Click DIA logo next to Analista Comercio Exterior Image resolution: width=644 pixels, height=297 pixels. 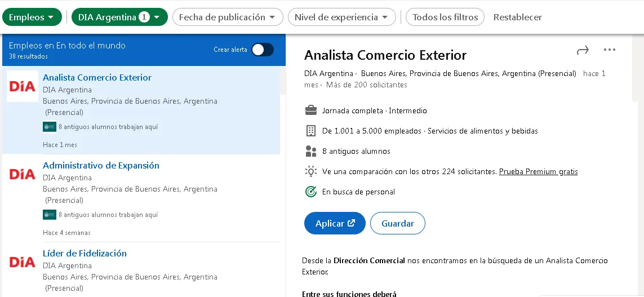pyautogui.click(x=23, y=86)
